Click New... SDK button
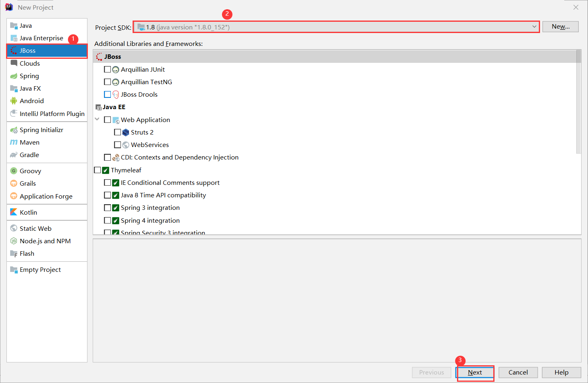This screenshot has width=588, height=383. coord(561,27)
